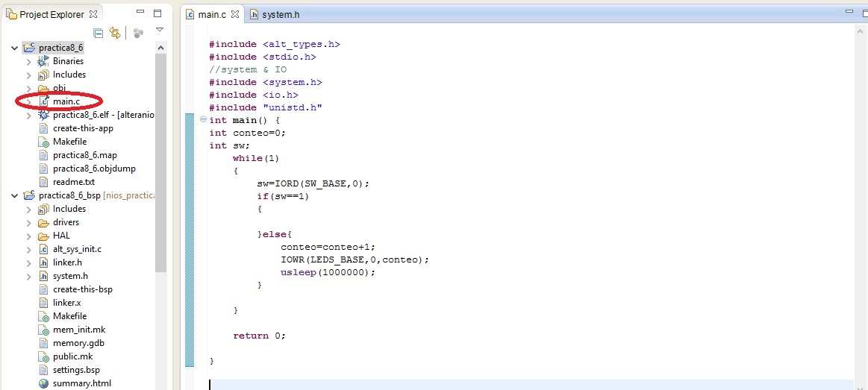Select Includes under practica8_6_bsp
The width and height of the screenshot is (868, 390).
69,209
